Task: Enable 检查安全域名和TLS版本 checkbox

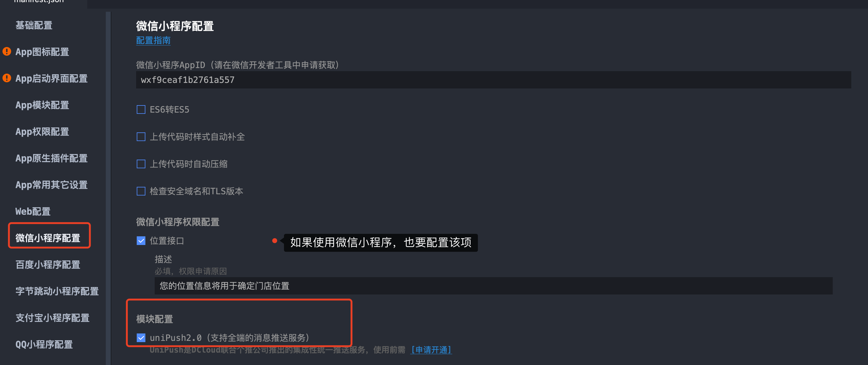Action: [141, 191]
